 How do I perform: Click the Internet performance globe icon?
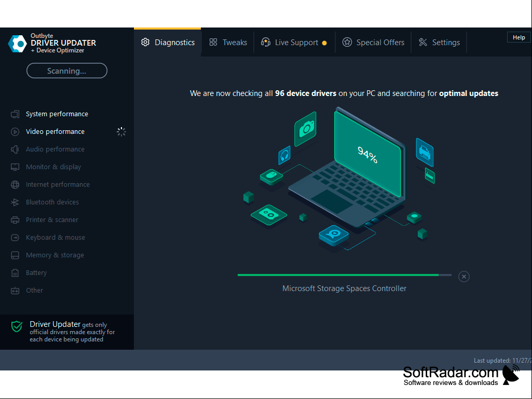15,185
